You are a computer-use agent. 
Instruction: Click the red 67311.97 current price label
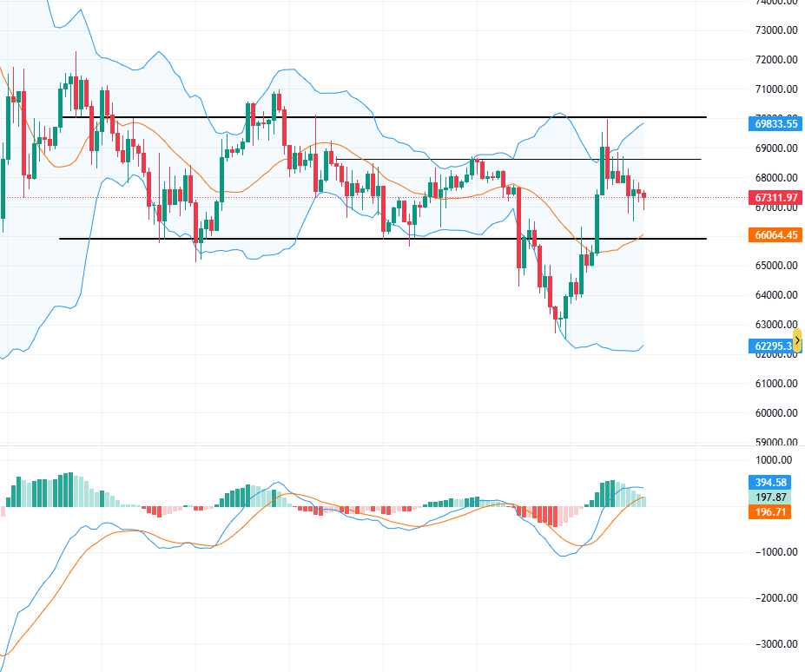tap(775, 198)
